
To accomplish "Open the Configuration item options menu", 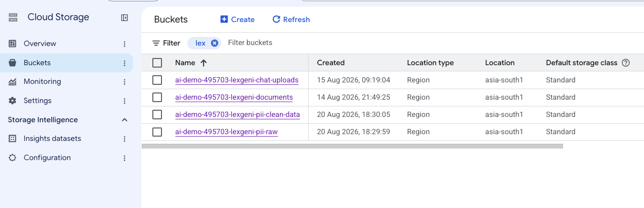I will click(125, 158).
